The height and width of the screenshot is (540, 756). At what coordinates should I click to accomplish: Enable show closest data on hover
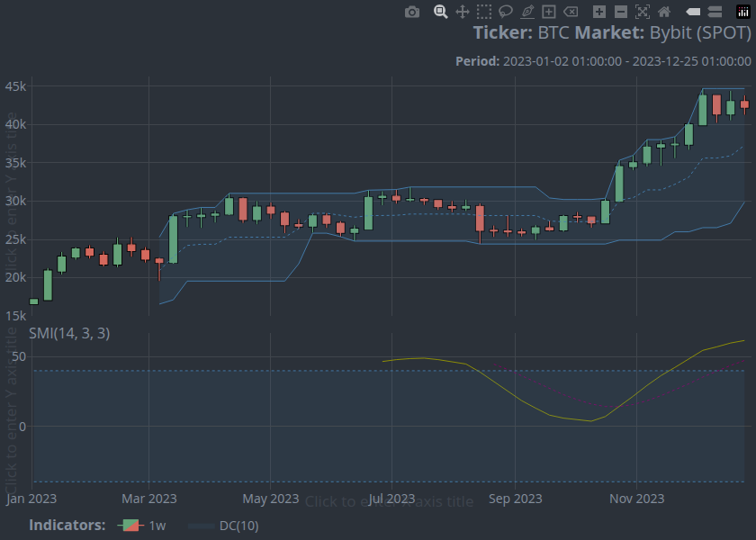(x=693, y=12)
